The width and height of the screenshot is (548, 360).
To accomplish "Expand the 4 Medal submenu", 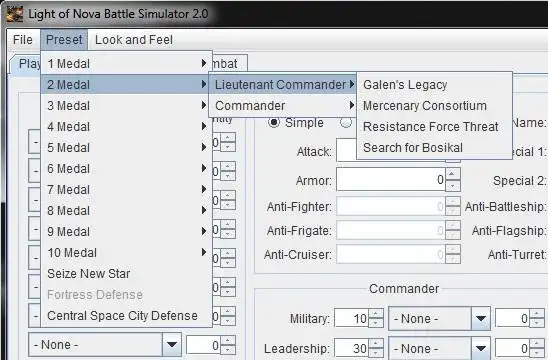I will tap(127, 127).
